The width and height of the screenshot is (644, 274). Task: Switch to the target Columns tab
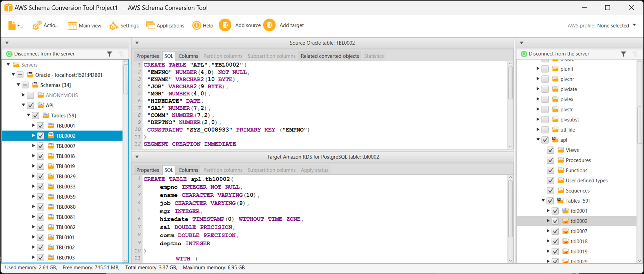click(188, 170)
